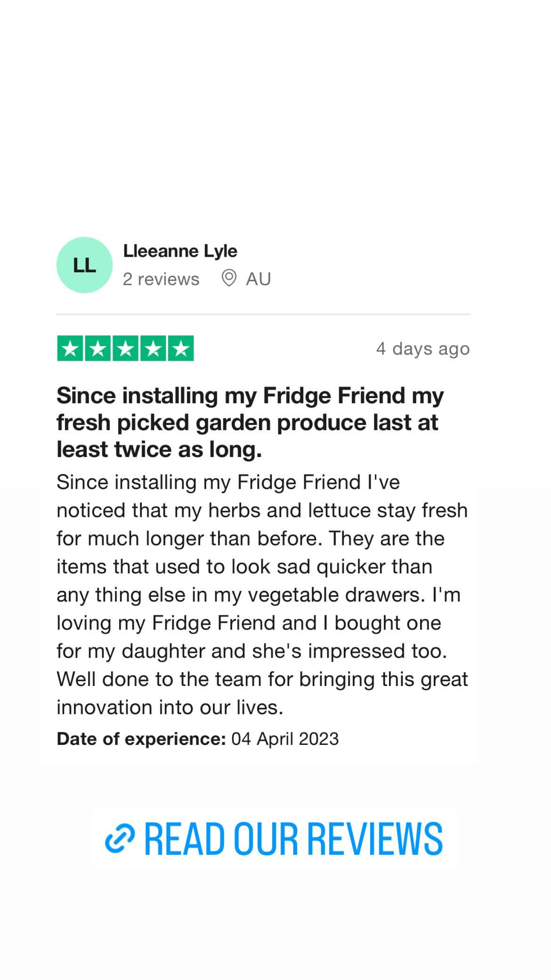Screen dimensions: 551x980
Task: Open the 2 reviews count
Action: (x=161, y=279)
